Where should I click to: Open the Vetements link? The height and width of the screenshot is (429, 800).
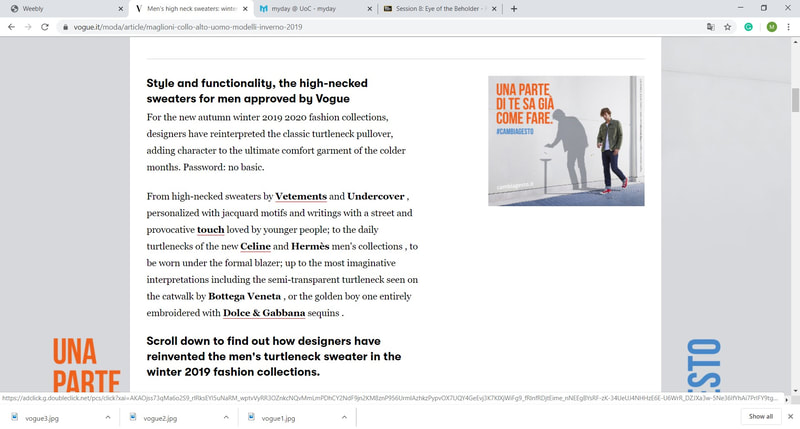tap(301, 196)
